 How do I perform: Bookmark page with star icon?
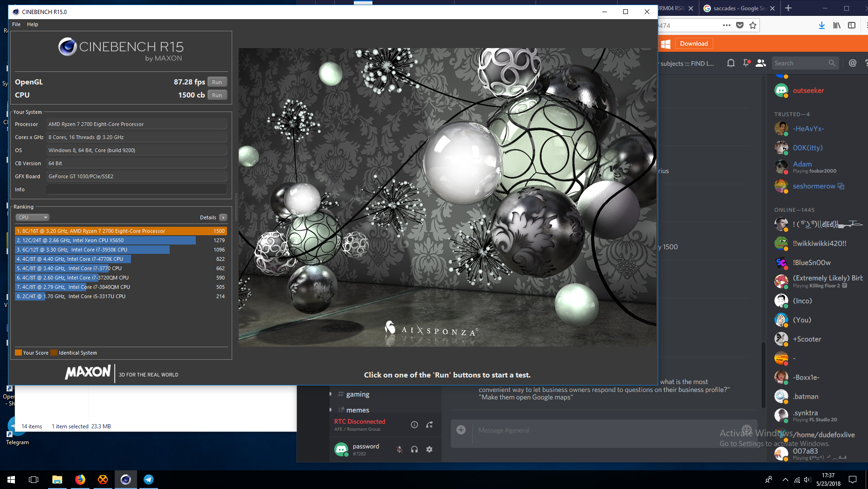[753, 25]
